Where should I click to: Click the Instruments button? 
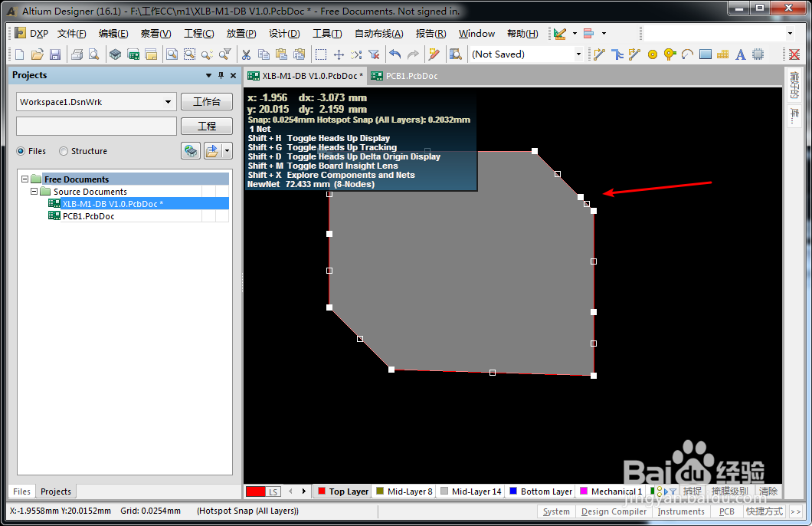[681, 511]
